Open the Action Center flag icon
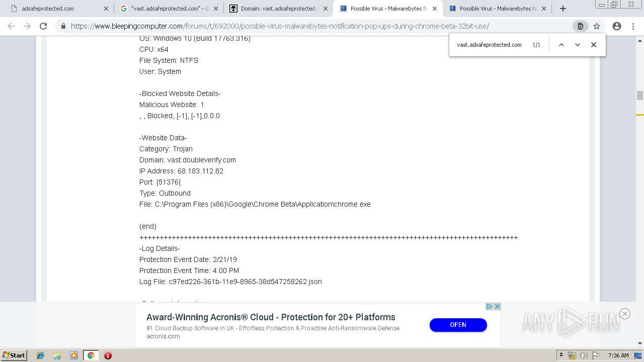 coord(595,355)
